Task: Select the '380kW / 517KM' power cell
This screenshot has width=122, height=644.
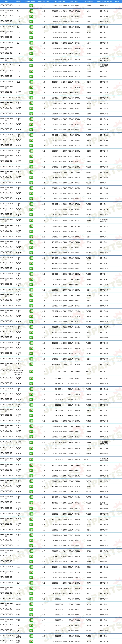Action: point(74,572)
